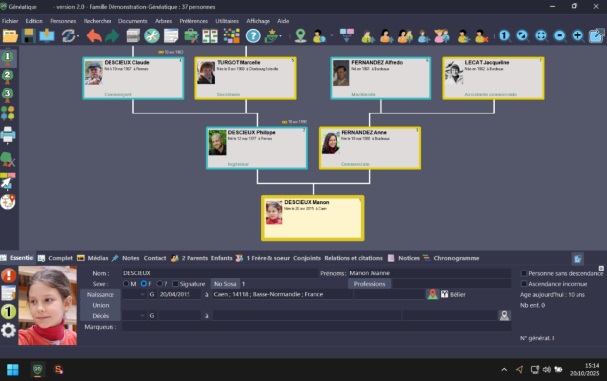
Task: Click the volume icon in system tray
Action: point(546,369)
